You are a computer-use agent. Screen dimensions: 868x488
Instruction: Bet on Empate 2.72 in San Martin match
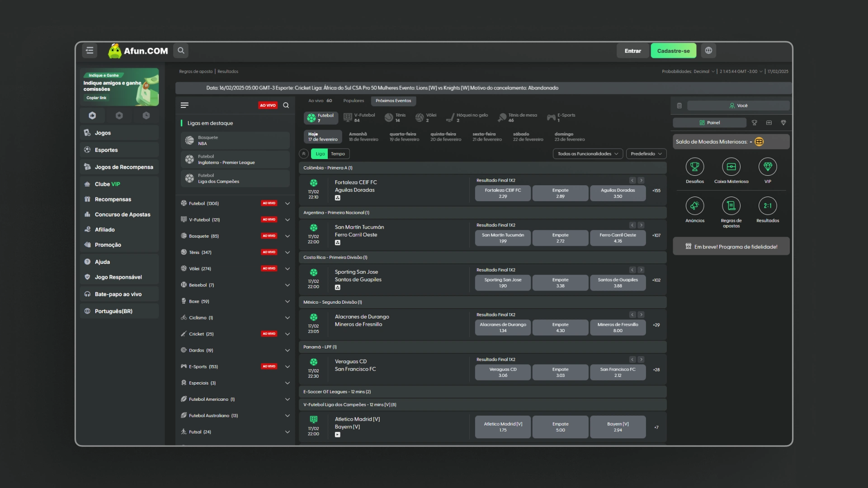tap(560, 238)
